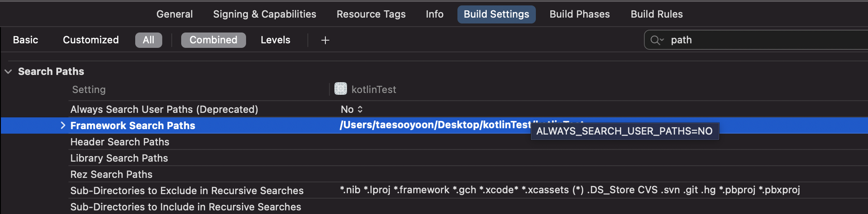Click the Search Paths section heading
Viewport: 868px width, 214px height.
tap(51, 71)
